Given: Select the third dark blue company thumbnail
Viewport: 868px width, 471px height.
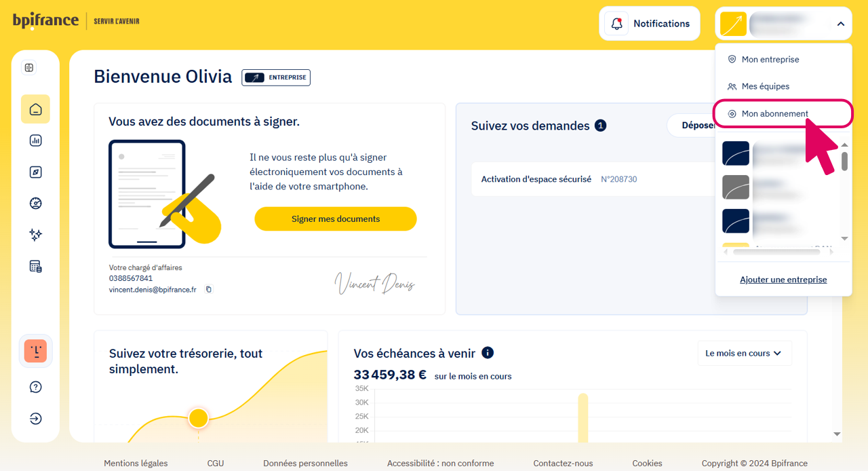Looking at the screenshot, I should (736, 221).
